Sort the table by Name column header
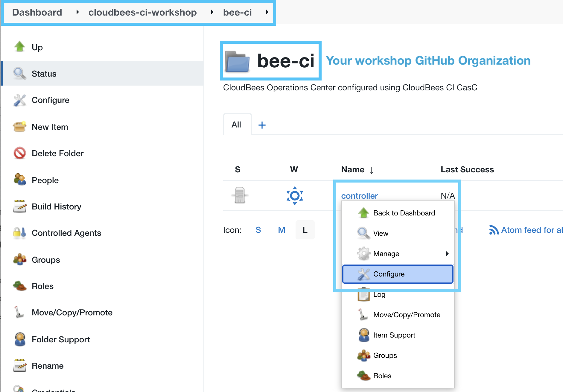The height and width of the screenshot is (392, 563). pos(353,169)
